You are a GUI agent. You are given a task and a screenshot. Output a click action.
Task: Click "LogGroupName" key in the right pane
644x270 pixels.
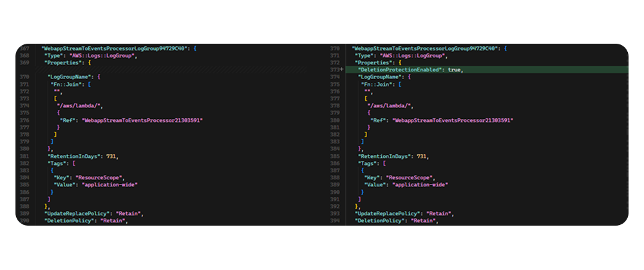point(382,76)
